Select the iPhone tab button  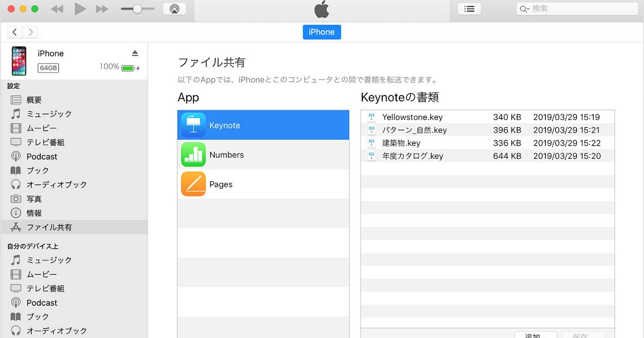pyautogui.click(x=322, y=32)
